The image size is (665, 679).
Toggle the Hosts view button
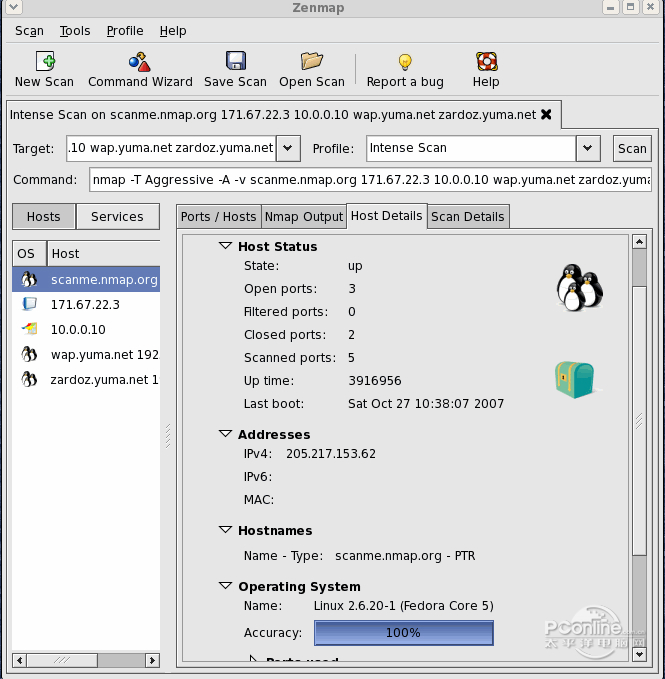[44, 217]
